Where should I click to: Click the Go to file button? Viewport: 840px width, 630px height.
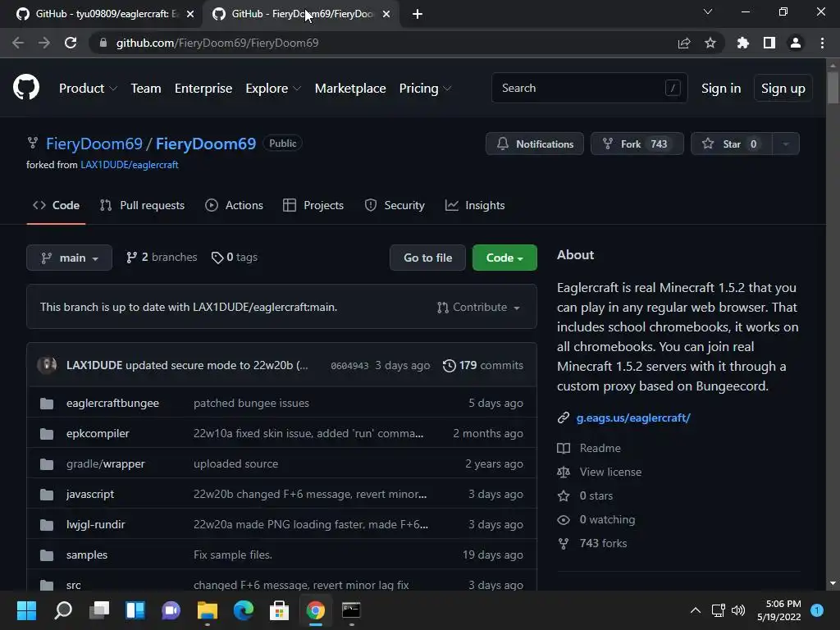(x=427, y=258)
